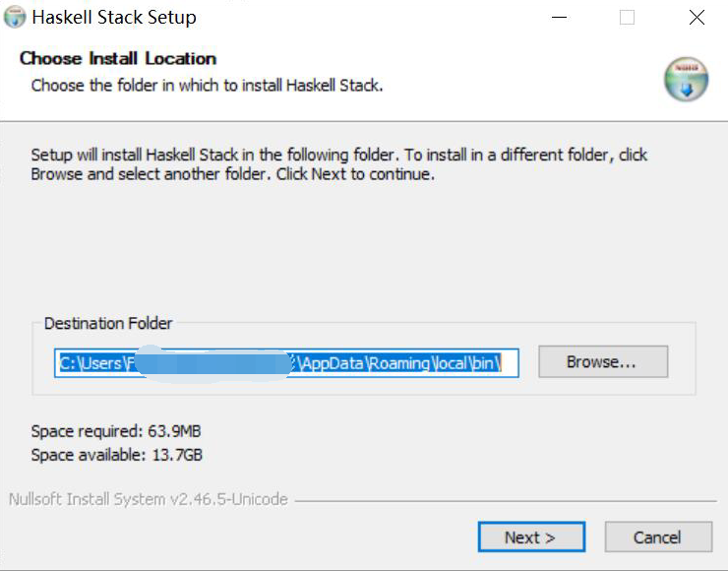Viewport: 728px width, 571px height.
Task: Click the installer globe icon in header
Action: [686, 80]
